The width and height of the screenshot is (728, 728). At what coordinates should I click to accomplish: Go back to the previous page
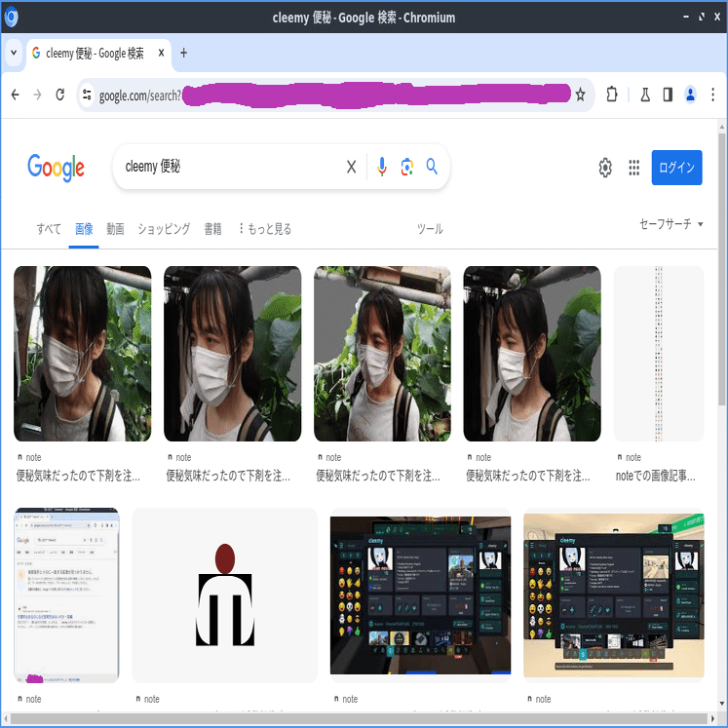click(15, 96)
